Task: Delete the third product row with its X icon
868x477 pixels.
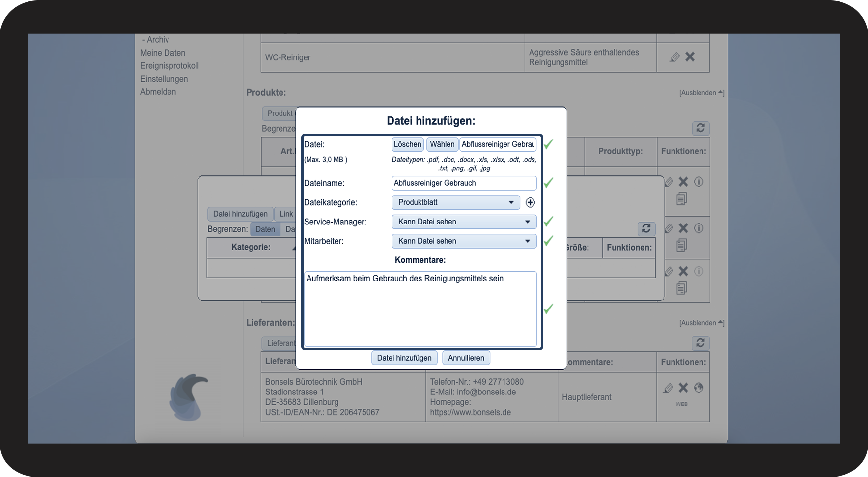Action: click(x=683, y=271)
